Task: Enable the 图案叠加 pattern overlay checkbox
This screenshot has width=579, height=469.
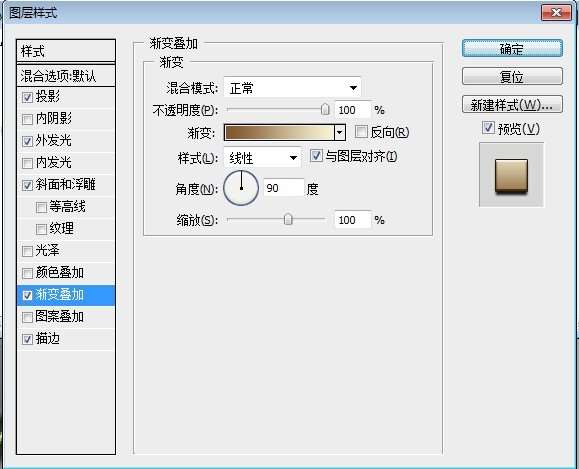Action: pos(27,317)
